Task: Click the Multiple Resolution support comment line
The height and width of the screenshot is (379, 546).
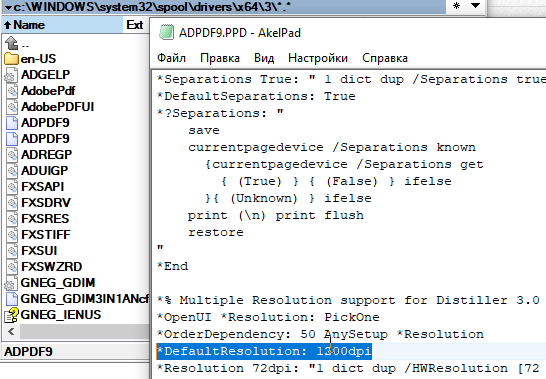Action: 348,300
